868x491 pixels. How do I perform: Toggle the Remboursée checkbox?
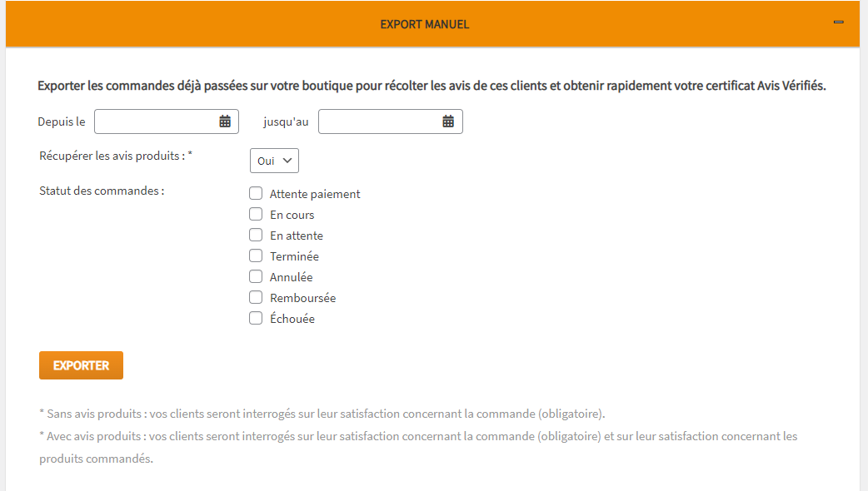click(x=256, y=298)
